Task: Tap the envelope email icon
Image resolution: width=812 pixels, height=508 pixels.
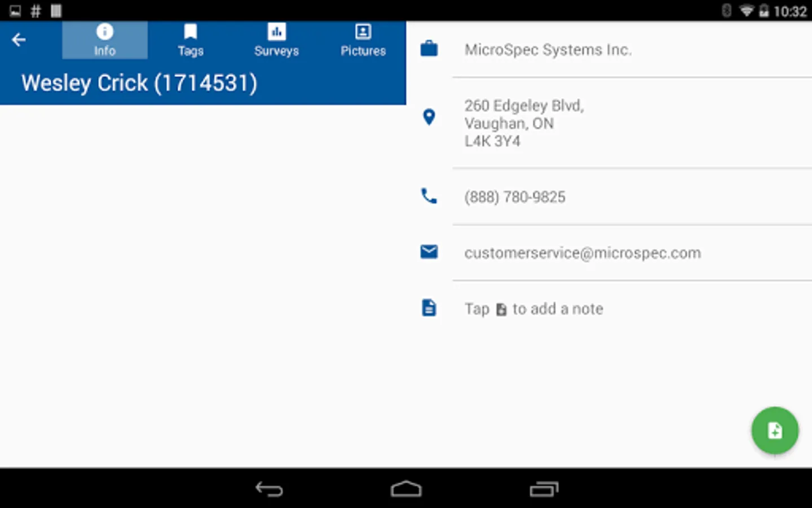Action: click(x=429, y=252)
